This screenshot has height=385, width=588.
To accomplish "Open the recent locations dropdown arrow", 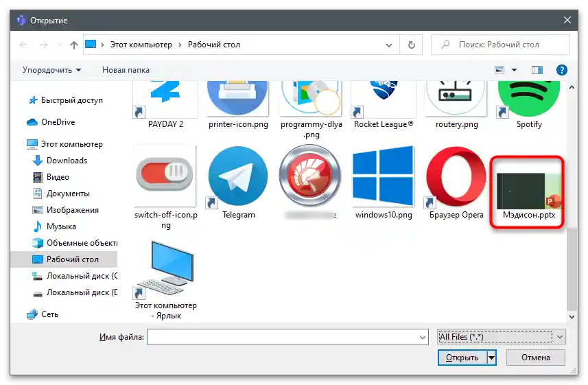I will [60, 45].
